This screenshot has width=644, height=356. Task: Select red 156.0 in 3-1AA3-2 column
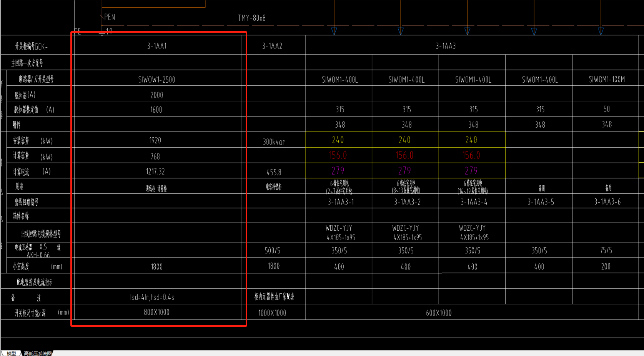pos(404,155)
